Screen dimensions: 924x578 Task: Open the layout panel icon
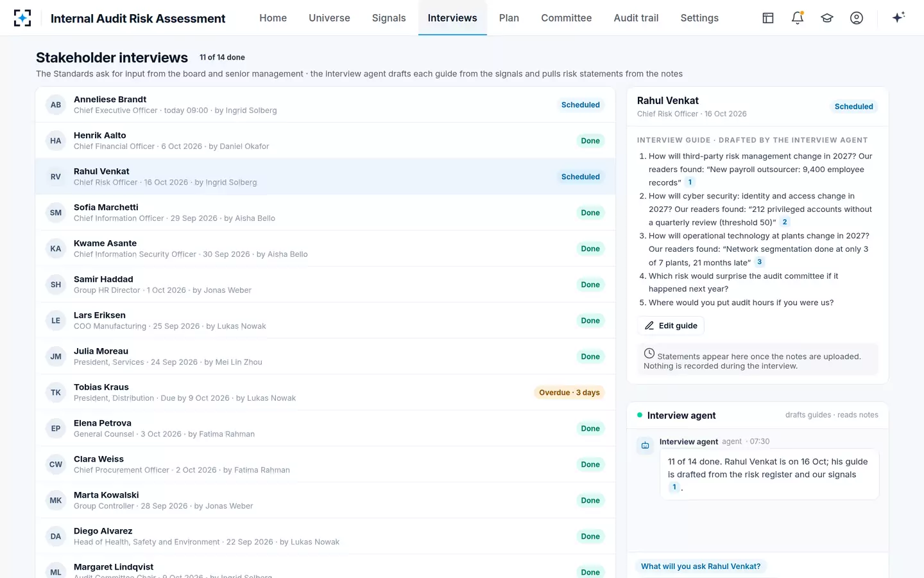click(x=768, y=18)
